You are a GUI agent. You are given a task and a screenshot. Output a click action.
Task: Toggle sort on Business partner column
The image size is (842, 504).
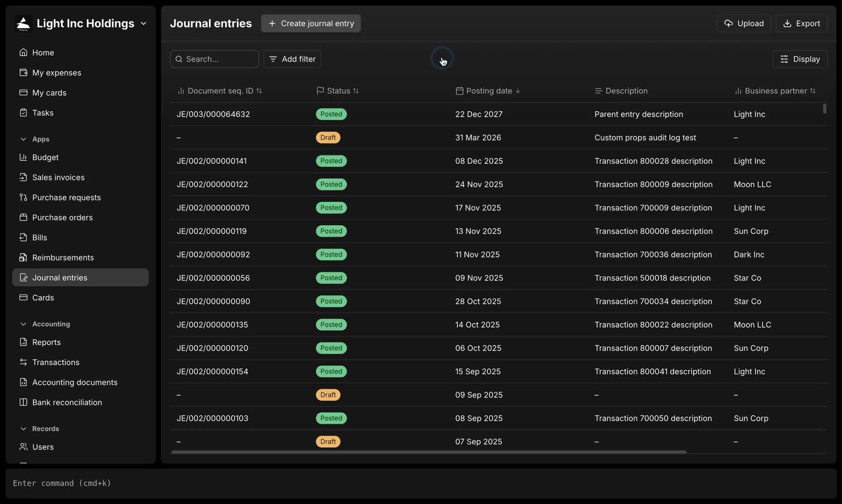[x=813, y=91]
